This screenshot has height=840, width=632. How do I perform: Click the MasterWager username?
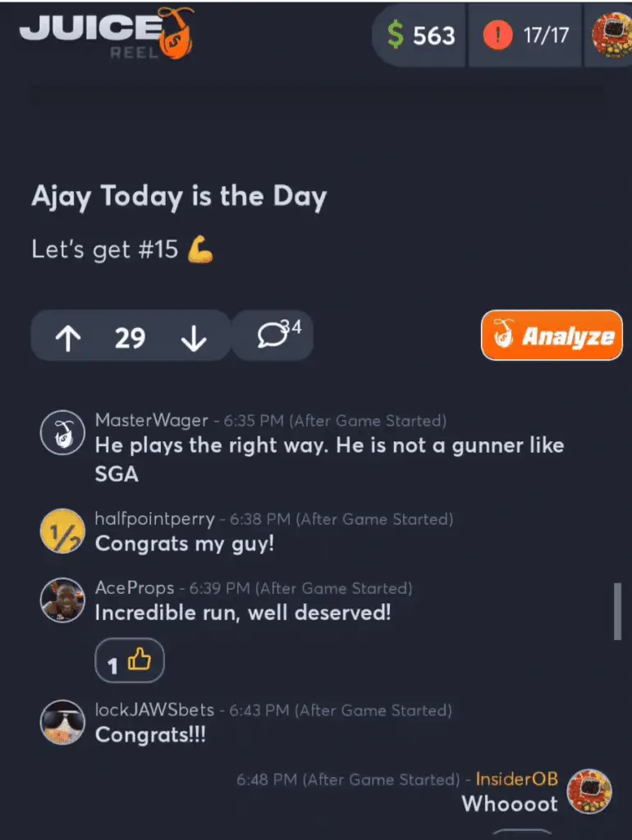[151, 421]
